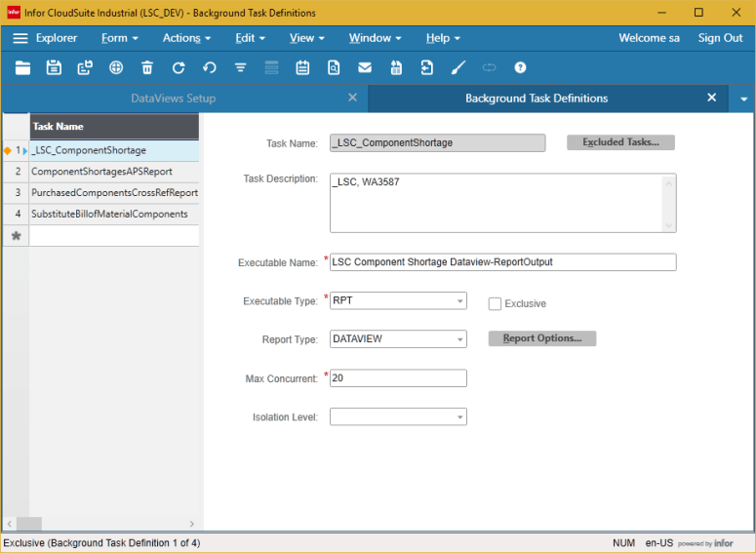Click the grayed link chain icon
The width and height of the screenshot is (756, 553).
click(x=489, y=68)
